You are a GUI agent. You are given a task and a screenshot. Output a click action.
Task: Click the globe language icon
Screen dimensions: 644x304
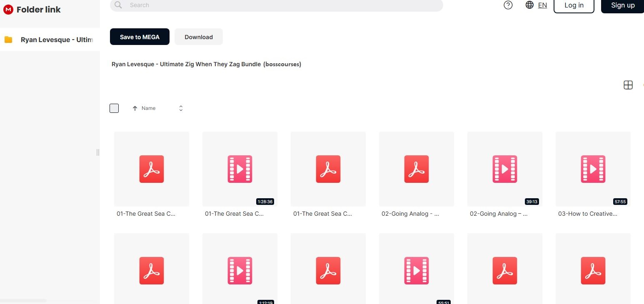coord(529,5)
